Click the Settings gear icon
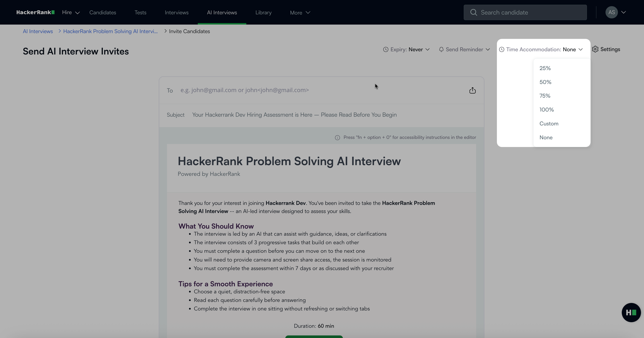 [x=595, y=49]
